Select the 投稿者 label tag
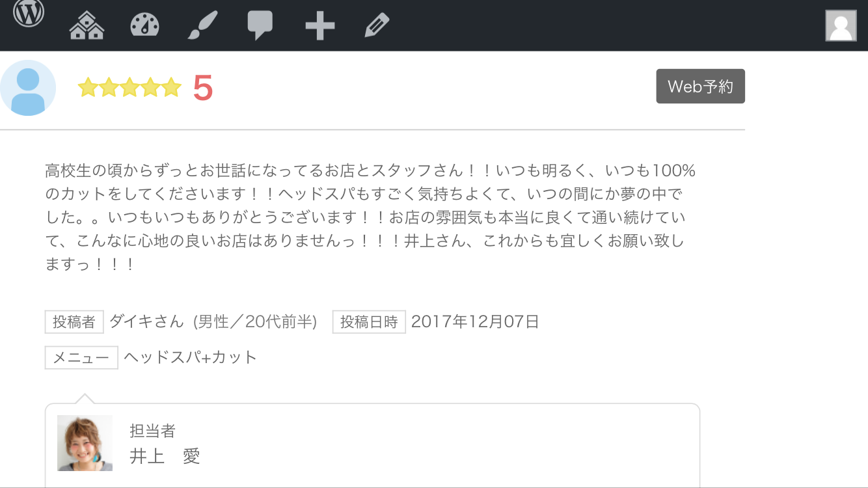Image resolution: width=868 pixels, height=488 pixels. coord(74,322)
